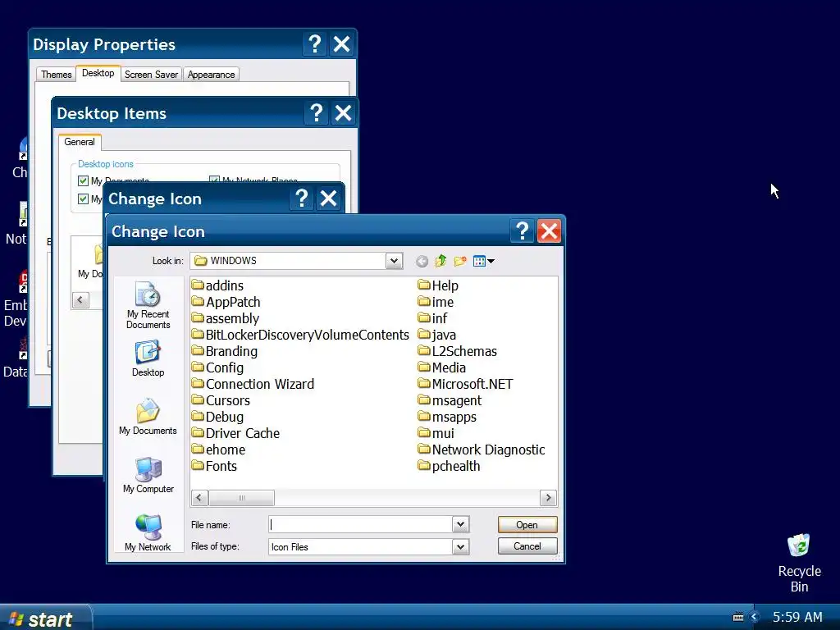The width and height of the screenshot is (840, 630).
Task: Select the msagent folder
Action: [x=450, y=400]
